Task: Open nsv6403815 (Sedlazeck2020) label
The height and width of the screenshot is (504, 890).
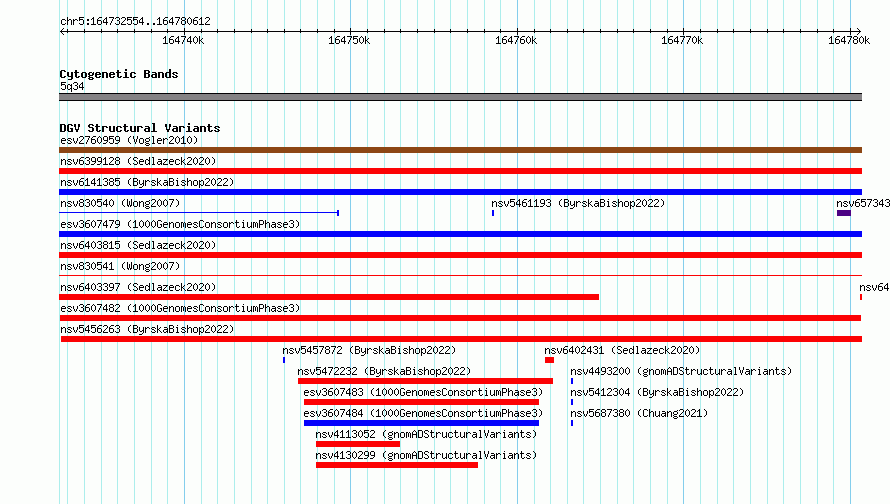Action: pos(138,245)
